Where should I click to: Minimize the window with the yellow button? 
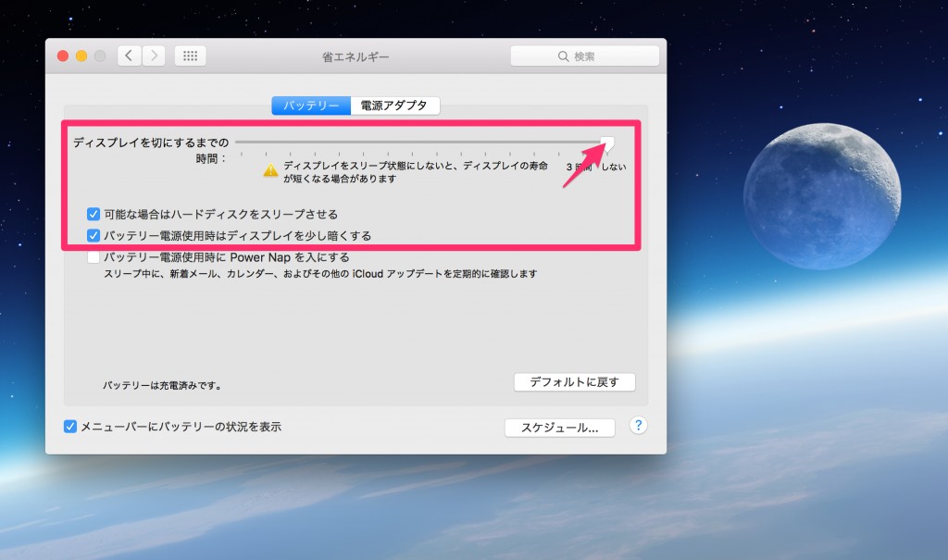point(81,56)
